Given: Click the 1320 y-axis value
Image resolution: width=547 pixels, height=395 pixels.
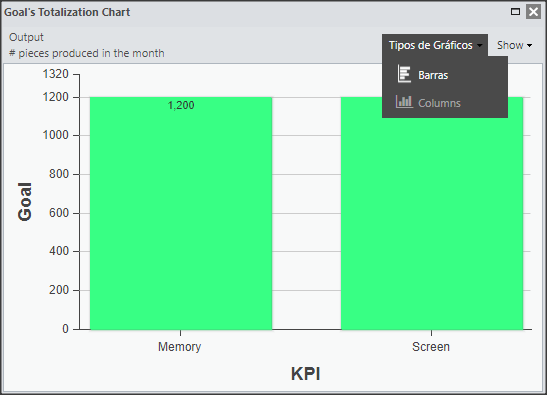Looking at the screenshot, I should pyautogui.click(x=55, y=74).
